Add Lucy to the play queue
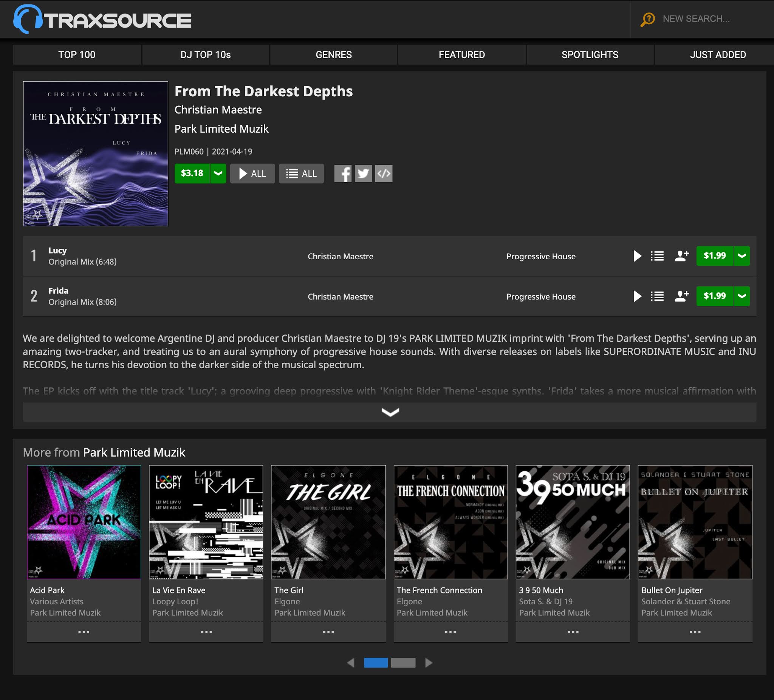This screenshot has width=774, height=700. (x=657, y=256)
